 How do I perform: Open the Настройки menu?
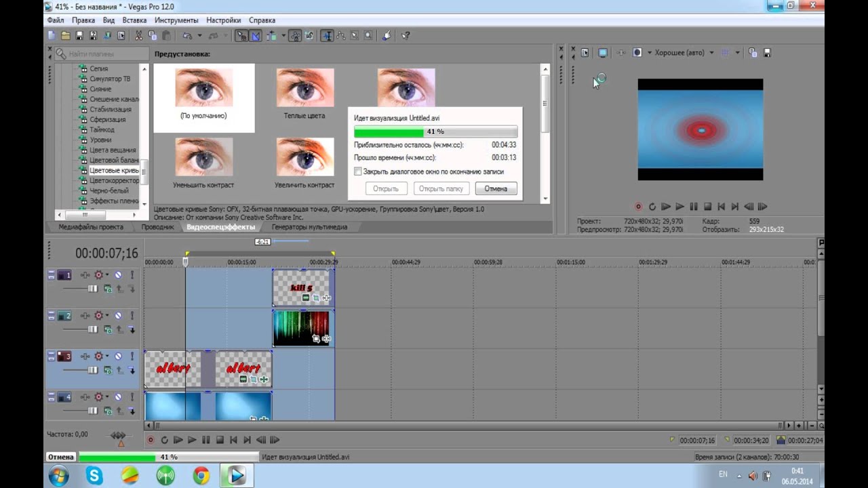[x=224, y=20]
